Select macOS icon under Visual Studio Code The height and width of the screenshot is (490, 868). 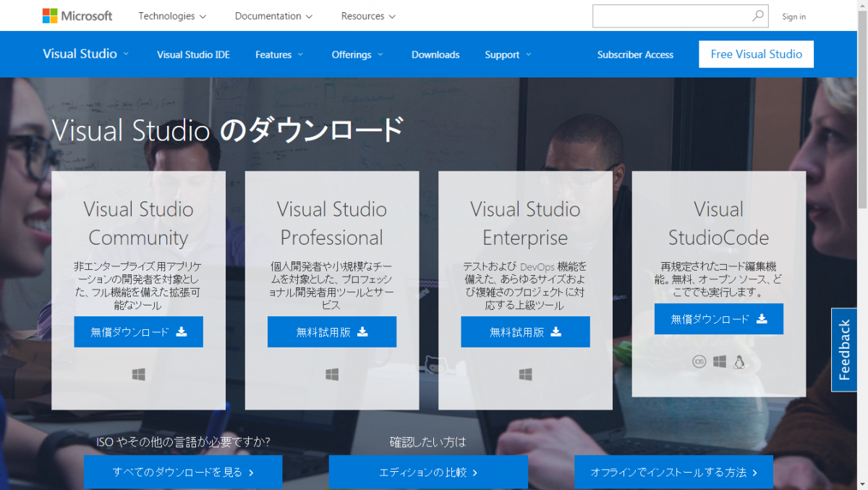(x=699, y=362)
